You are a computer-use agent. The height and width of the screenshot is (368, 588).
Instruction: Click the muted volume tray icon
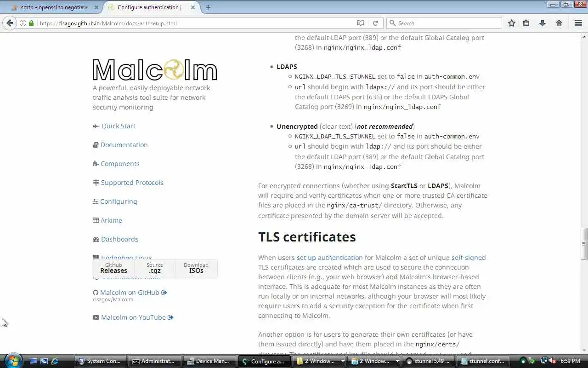pyautogui.click(x=553, y=361)
